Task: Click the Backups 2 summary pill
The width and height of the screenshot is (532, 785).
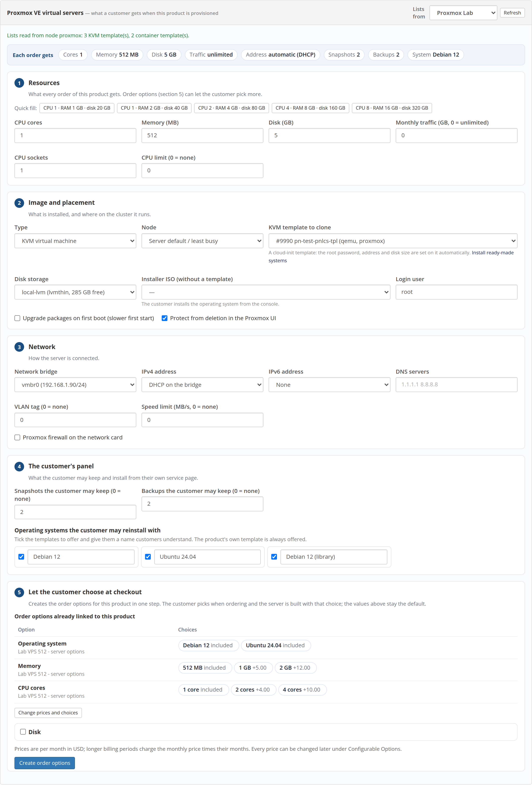Action: tap(386, 55)
